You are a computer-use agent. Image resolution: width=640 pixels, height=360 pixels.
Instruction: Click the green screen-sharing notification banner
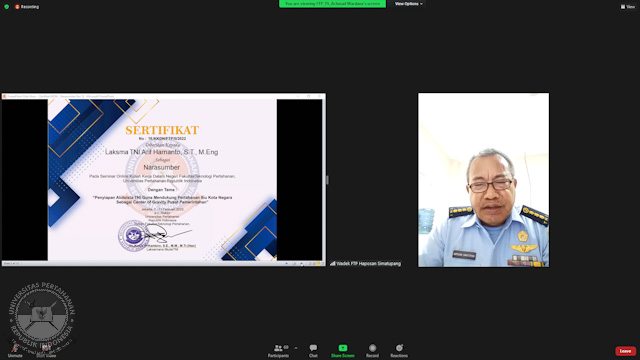(x=332, y=4)
